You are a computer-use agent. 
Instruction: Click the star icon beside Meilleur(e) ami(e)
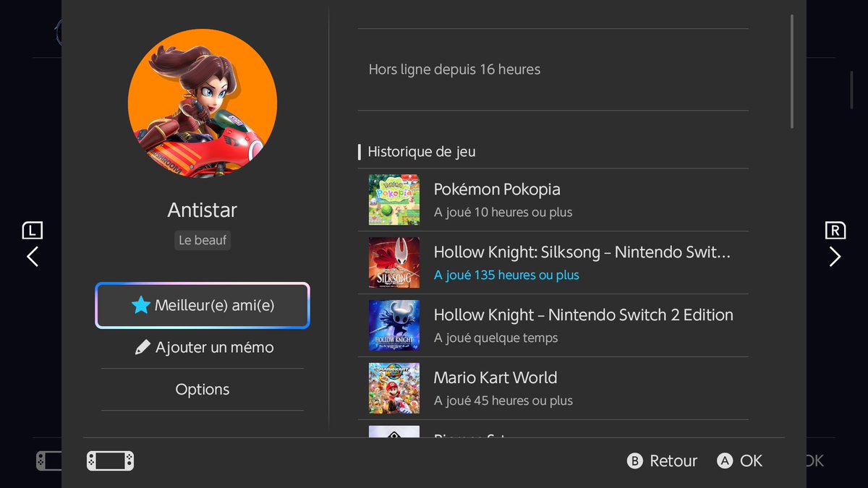(140, 304)
